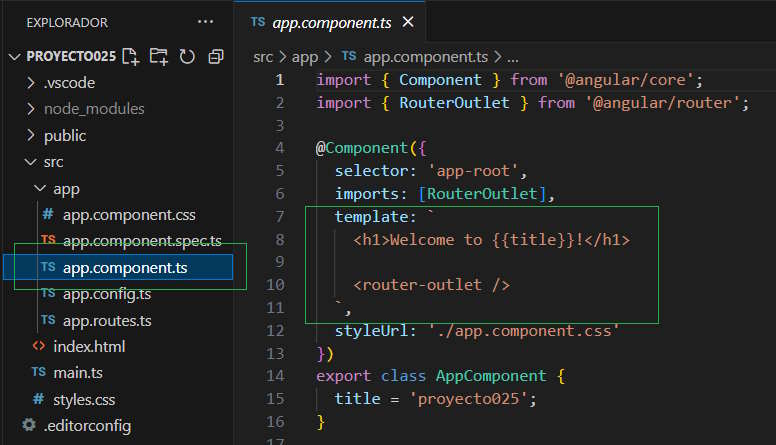The height and width of the screenshot is (445, 776).
Task: Collapse the PROYECTO025 root section
Action: coord(15,56)
